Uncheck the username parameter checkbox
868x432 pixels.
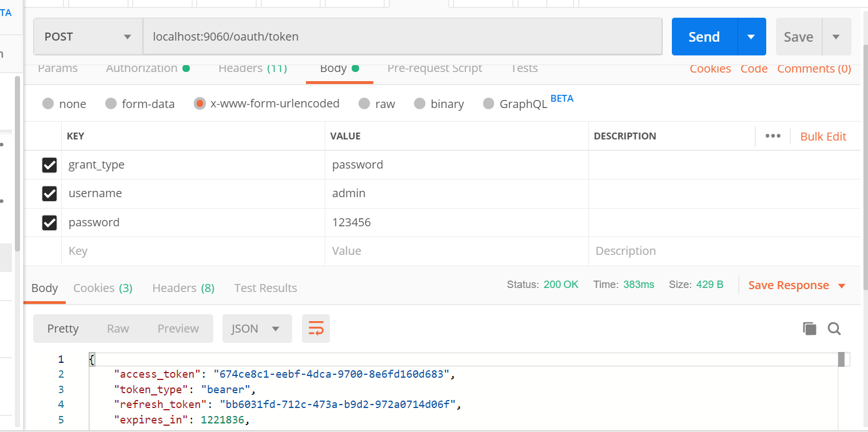click(x=50, y=194)
